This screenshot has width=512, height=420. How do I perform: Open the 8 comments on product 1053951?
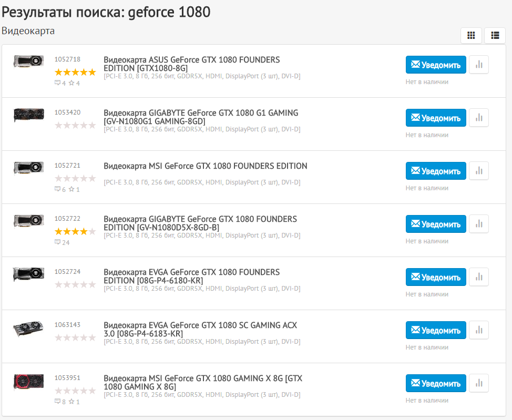[x=60, y=402]
